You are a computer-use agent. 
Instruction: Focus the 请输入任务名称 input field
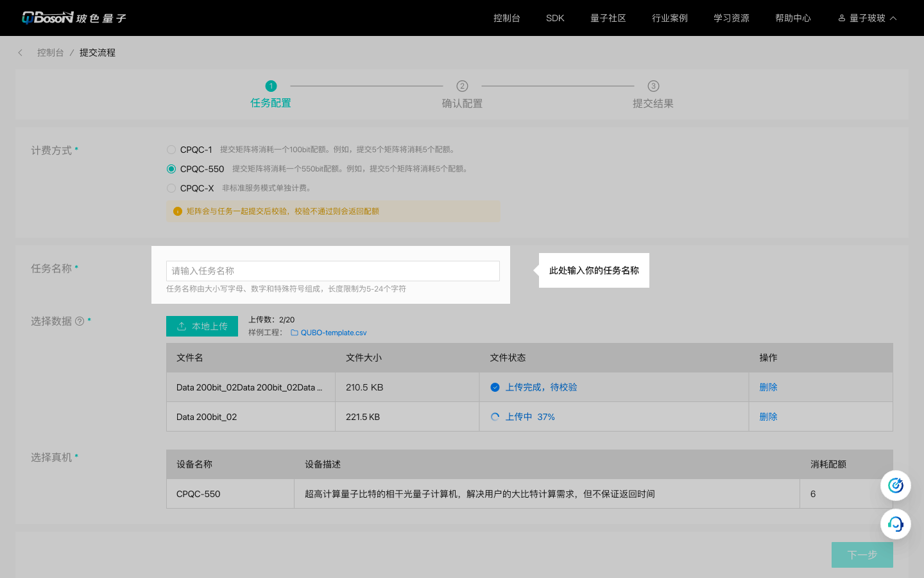[x=333, y=271]
